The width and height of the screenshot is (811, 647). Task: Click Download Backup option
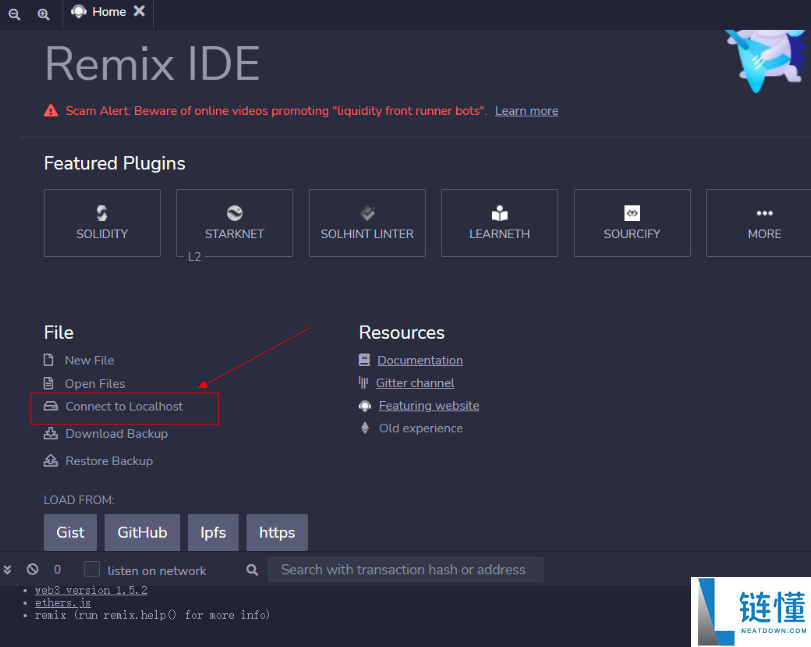click(x=116, y=434)
